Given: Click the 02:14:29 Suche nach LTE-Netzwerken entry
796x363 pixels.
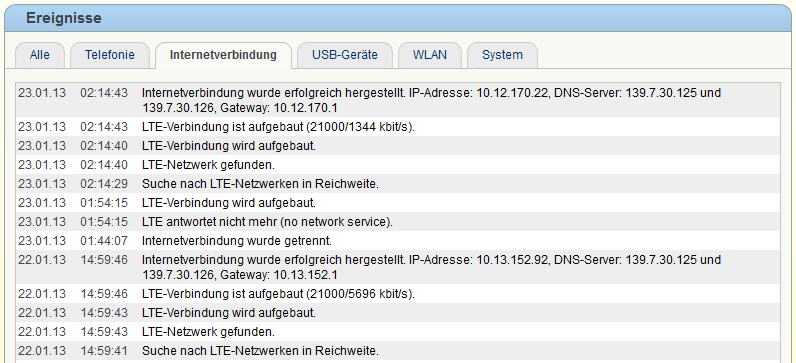Looking at the screenshot, I should [398, 184].
